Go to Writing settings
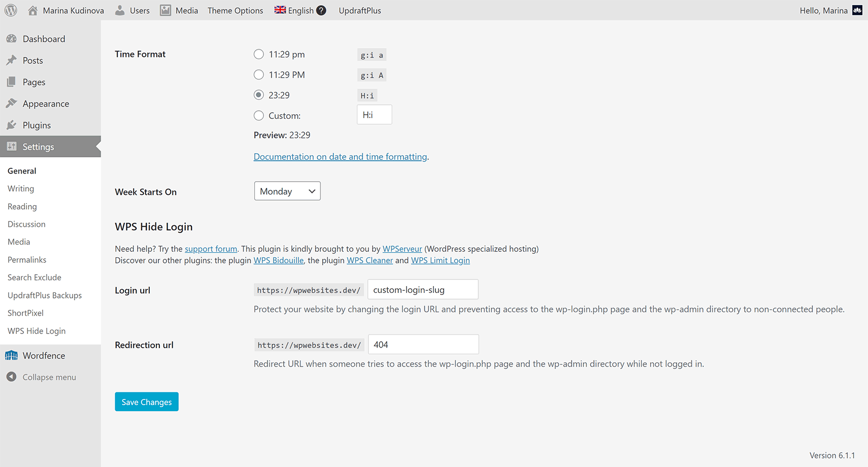Viewport: 868px width, 467px height. [x=21, y=188]
